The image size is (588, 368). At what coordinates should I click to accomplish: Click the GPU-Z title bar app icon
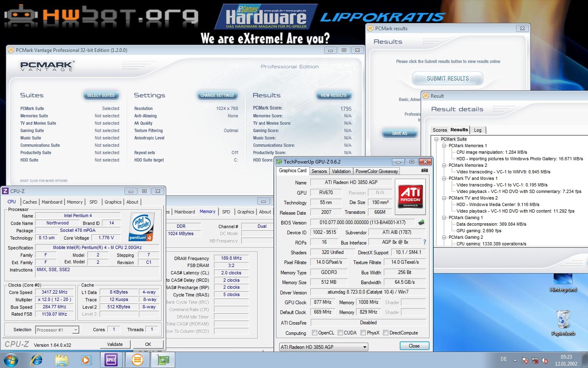click(279, 162)
